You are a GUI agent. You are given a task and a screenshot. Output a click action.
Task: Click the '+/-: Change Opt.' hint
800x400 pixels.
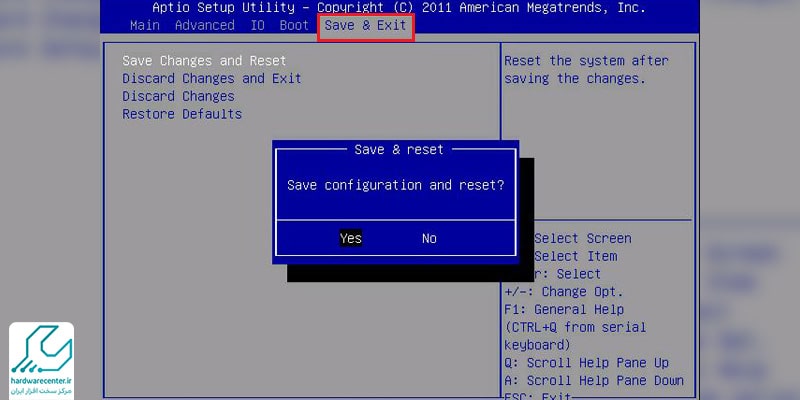[x=564, y=292]
